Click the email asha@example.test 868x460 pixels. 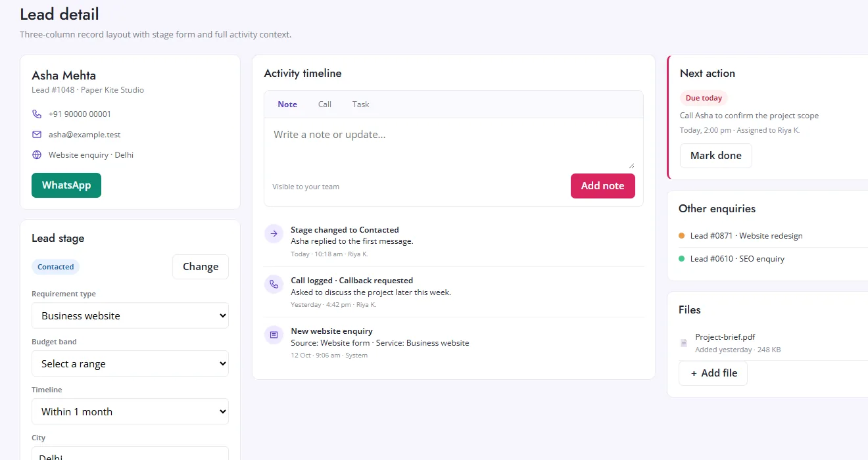click(85, 135)
